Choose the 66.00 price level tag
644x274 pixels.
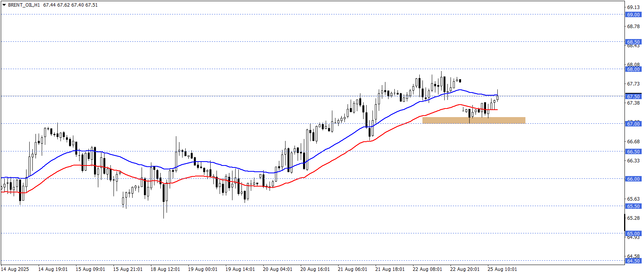pos(633,179)
